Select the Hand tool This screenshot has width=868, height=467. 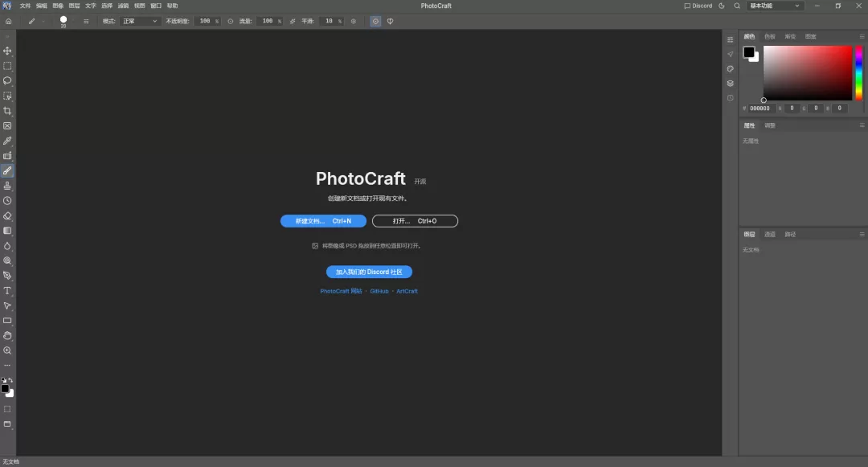7,335
